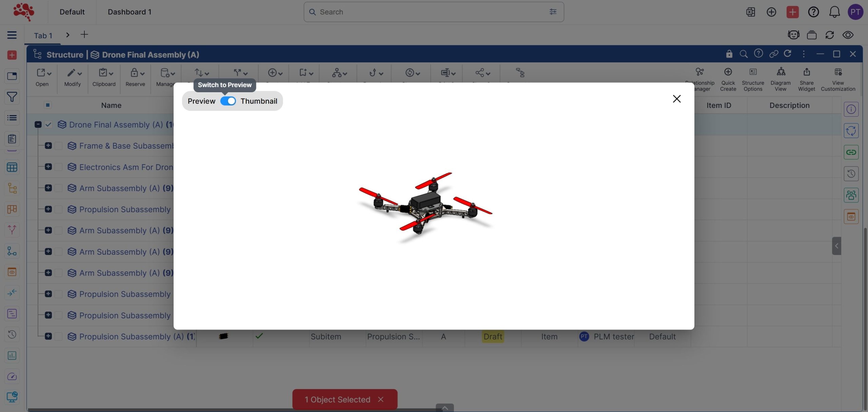Open the Dashboard 1 tab
The image size is (868, 412).
point(130,12)
